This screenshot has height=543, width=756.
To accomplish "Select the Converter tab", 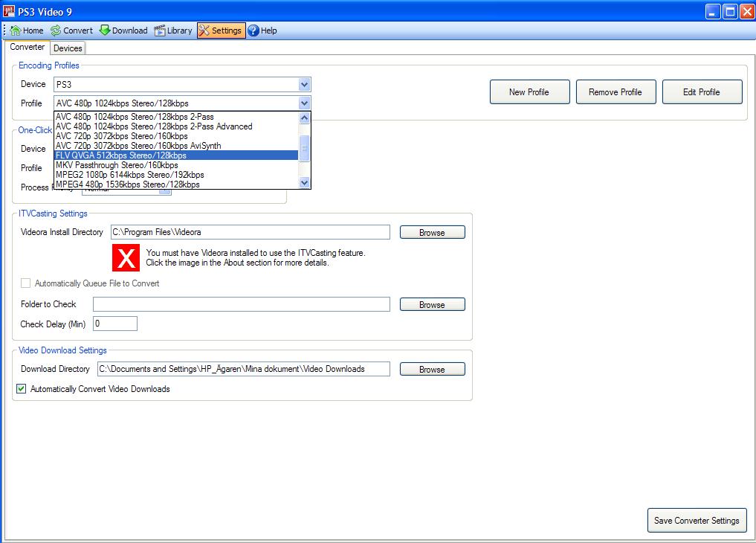I will click(x=27, y=47).
